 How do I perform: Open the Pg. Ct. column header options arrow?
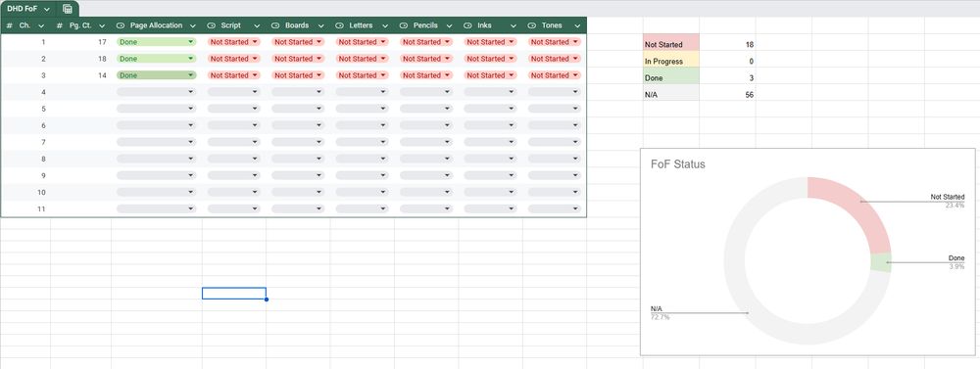click(102, 26)
